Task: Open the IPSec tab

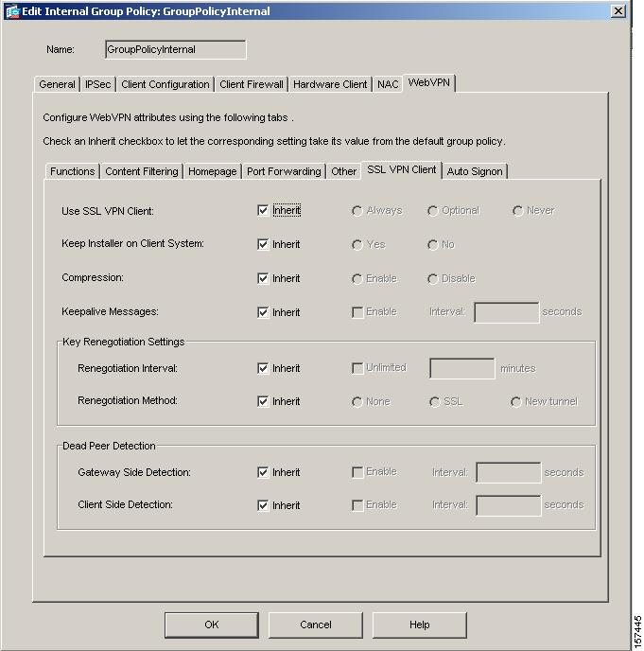Action: [x=98, y=84]
